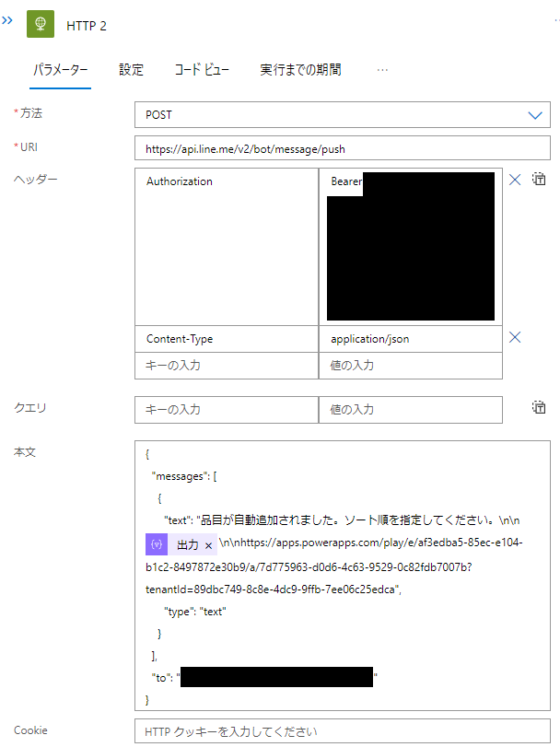This screenshot has width=560, height=747.
Task: Click the empty header キーの入力 field
Action: point(227,366)
